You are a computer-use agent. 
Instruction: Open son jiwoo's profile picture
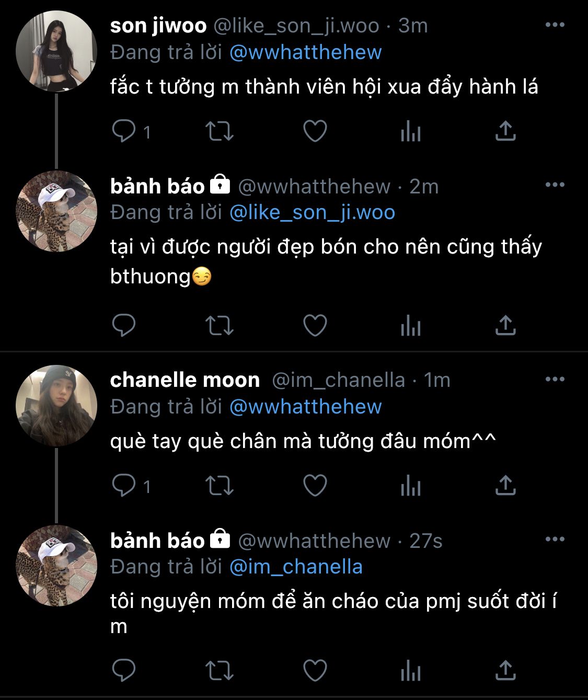[x=56, y=51]
